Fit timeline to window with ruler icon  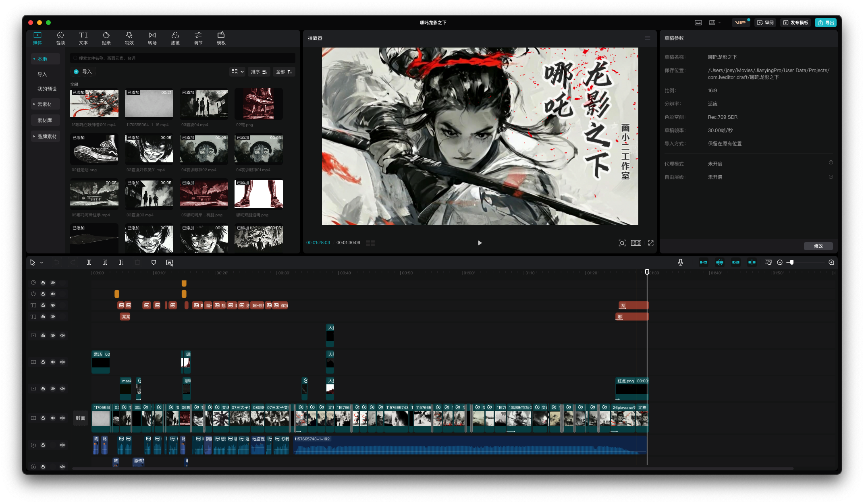[x=768, y=262]
